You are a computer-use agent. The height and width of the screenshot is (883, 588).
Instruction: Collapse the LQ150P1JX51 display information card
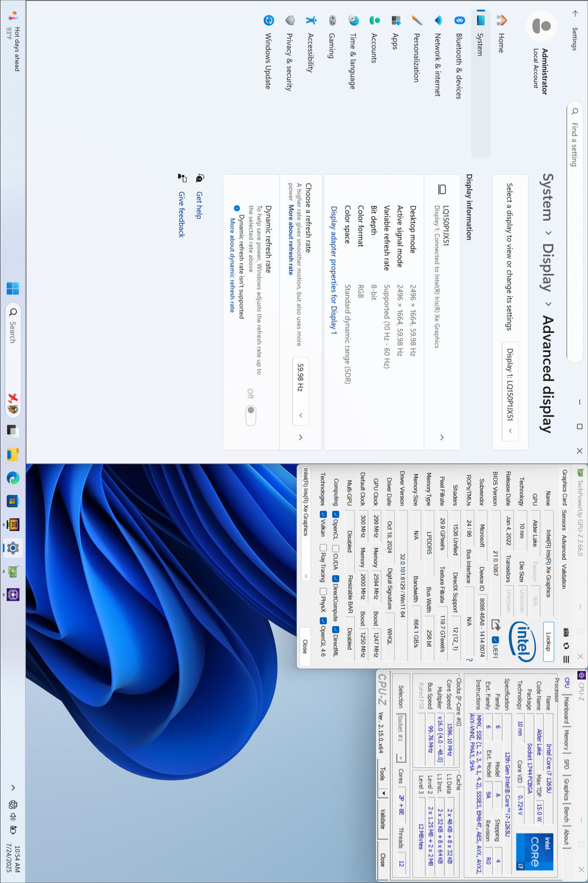click(x=442, y=437)
